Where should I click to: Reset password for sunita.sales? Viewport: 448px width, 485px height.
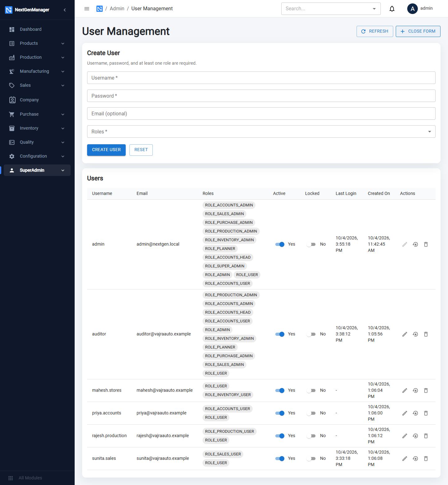click(415, 459)
